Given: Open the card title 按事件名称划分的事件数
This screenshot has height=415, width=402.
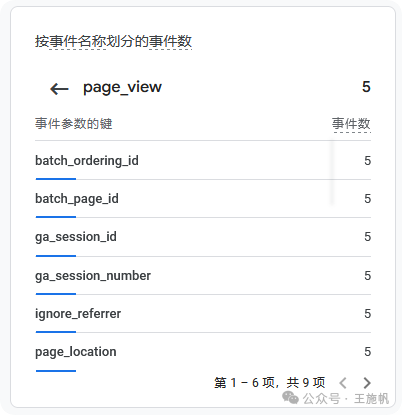Looking at the screenshot, I should pyautogui.click(x=113, y=42).
